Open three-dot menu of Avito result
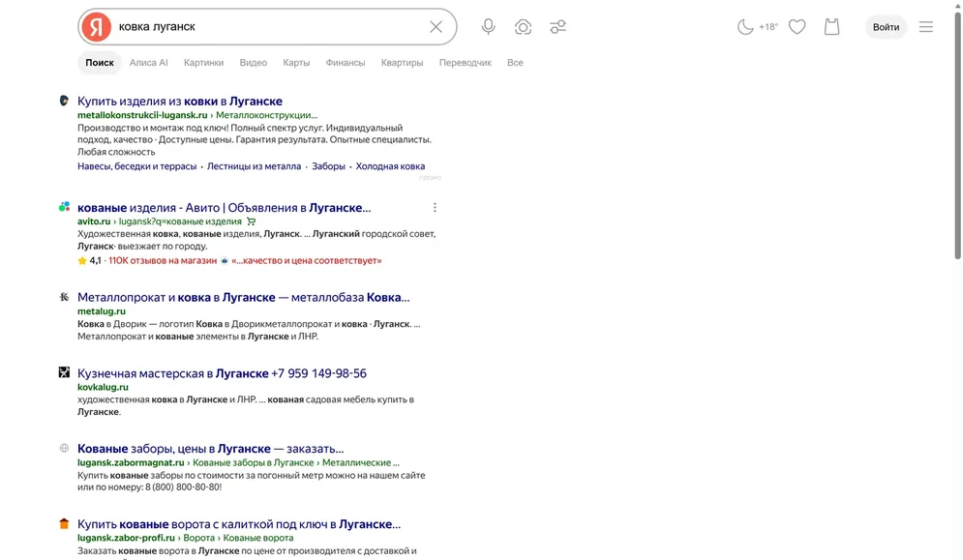Image resolution: width=963 pixels, height=560 pixels. pyautogui.click(x=435, y=208)
